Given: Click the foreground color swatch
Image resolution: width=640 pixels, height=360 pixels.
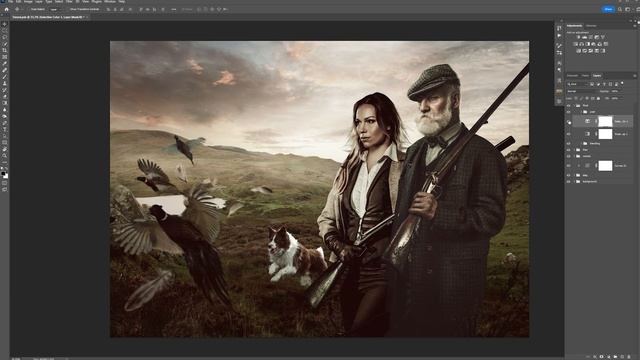Looking at the screenshot, I should click(3, 173).
